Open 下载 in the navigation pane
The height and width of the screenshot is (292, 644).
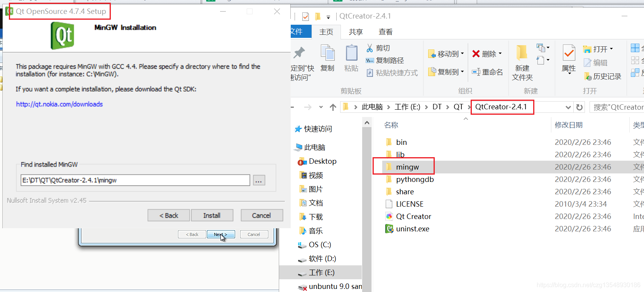pos(311,217)
